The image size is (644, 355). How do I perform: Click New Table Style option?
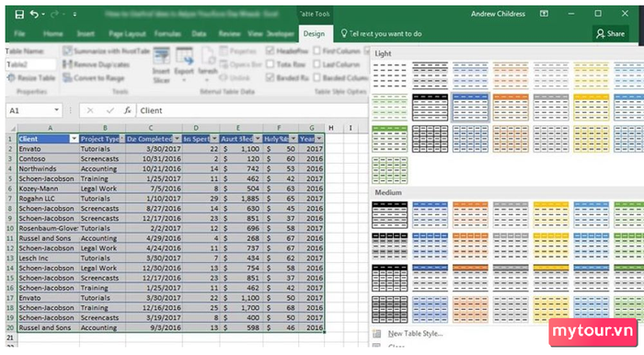click(x=415, y=334)
